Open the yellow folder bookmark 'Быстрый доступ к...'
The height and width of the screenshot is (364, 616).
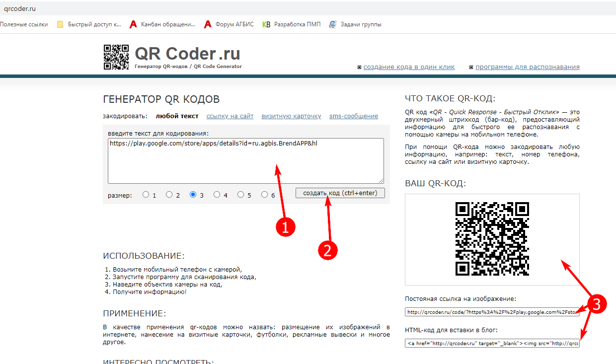(x=89, y=24)
